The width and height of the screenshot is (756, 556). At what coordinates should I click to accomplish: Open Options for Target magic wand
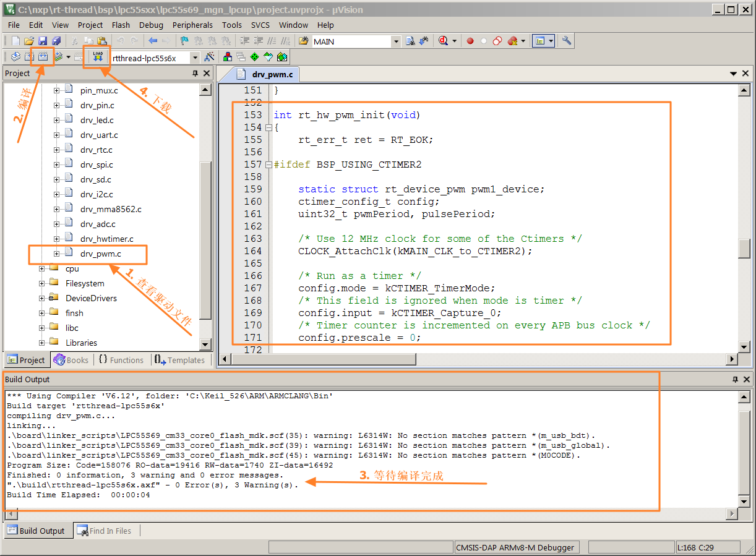pyautogui.click(x=210, y=58)
